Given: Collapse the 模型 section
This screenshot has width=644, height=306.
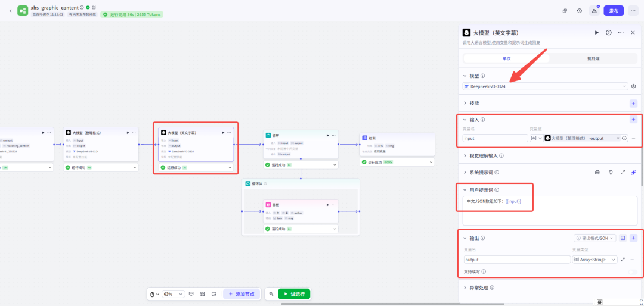Looking at the screenshot, I should tap(465, 76).
